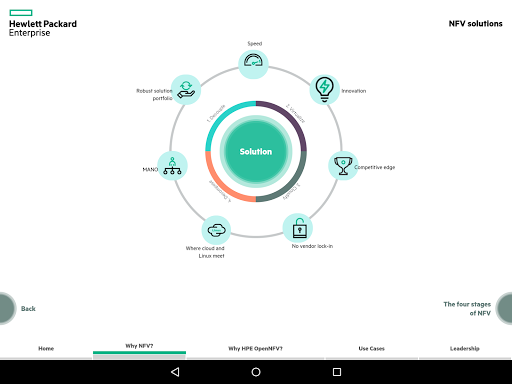This screenshot has width=512, height=384.
Task: Tap the No vendor lock-in padlock icon
Action: (x=298, y=228)
